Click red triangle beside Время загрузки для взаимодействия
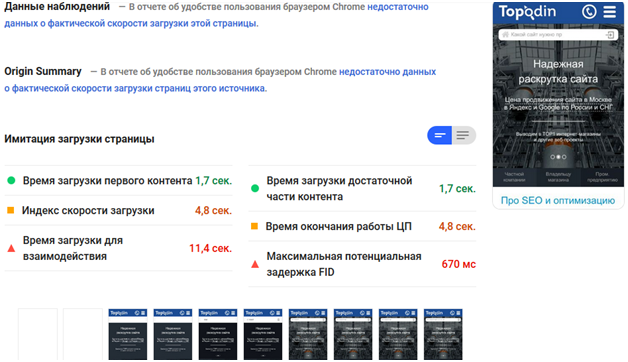Screen dimensions: 628x362 click(11, 248)
